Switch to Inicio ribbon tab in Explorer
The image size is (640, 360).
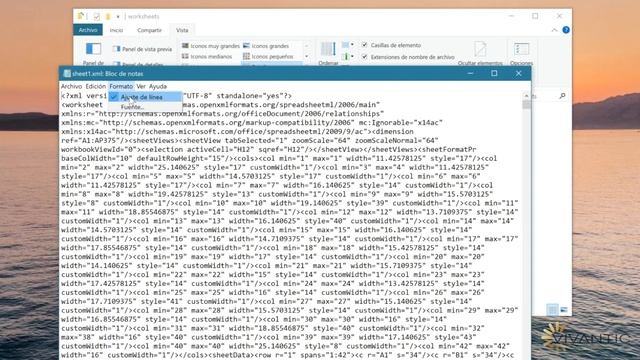[116, 30]
